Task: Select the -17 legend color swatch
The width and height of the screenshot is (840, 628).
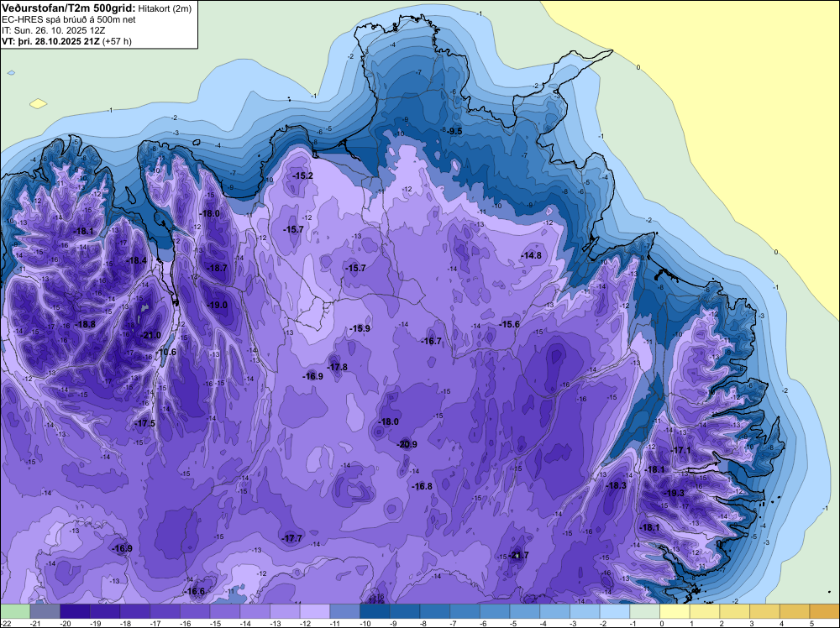Action: 165,611
